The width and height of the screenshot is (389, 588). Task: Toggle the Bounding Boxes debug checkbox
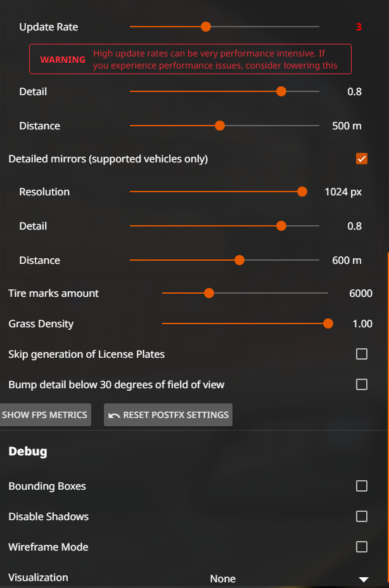362,486
